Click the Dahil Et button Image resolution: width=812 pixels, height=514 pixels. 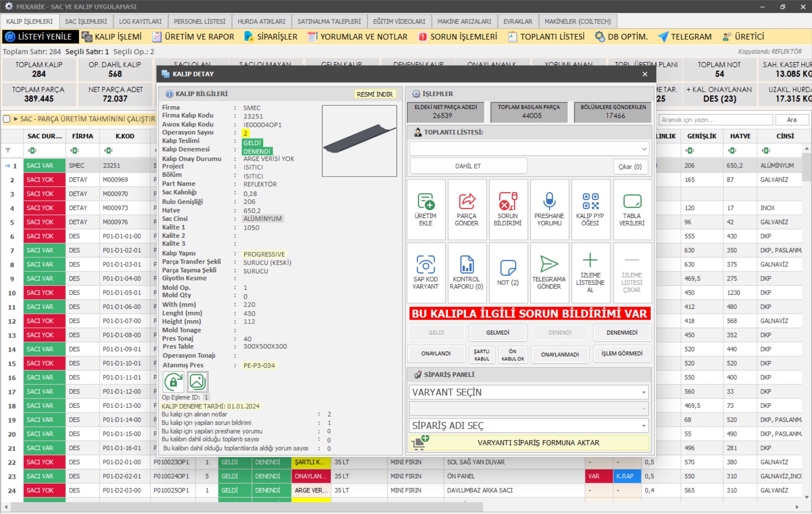point(468,166)
